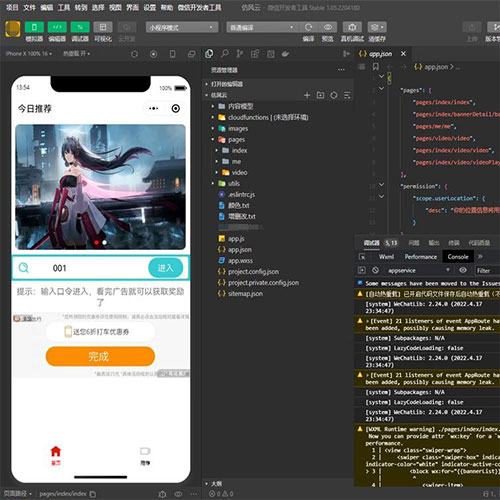Toggle the 模拟器 simulator panel button
This screenshot has height=500, width=500.
(x=34, y=27)
